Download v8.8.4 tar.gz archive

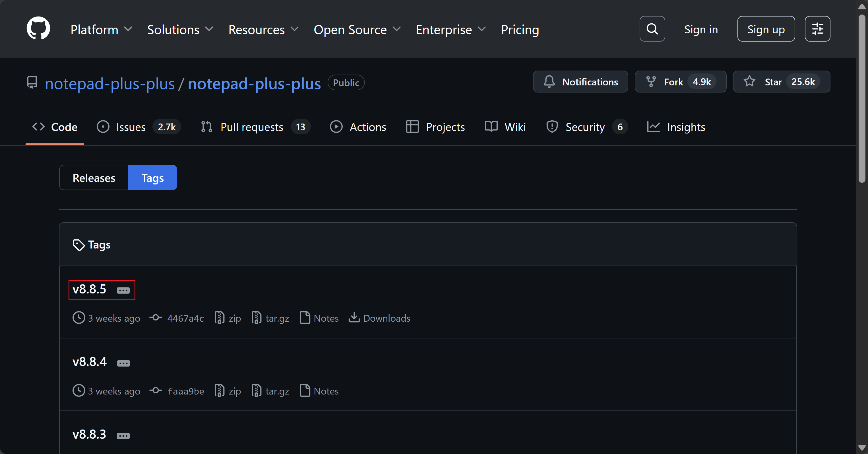coord(270,391)
